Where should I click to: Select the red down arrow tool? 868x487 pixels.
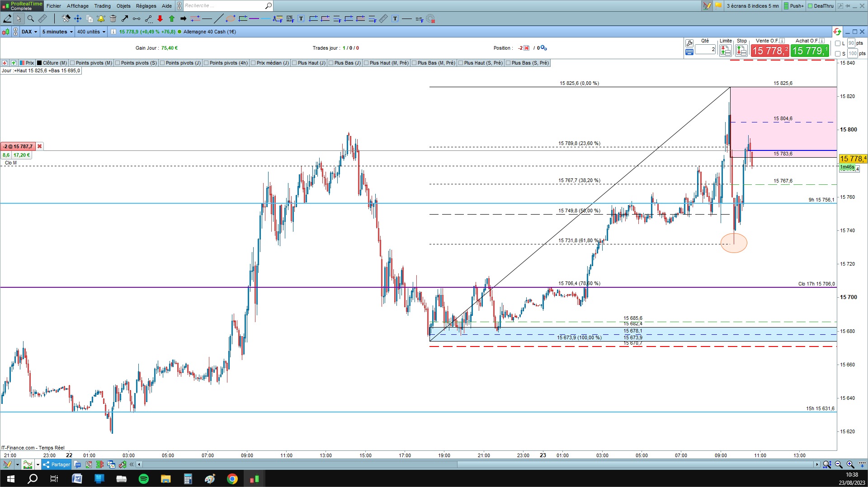[160, 19]
